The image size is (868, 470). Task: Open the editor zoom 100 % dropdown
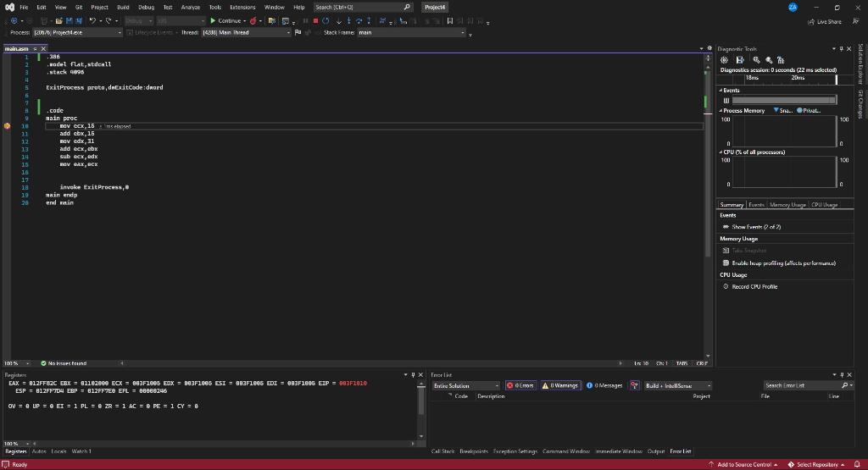click(27, 363)
